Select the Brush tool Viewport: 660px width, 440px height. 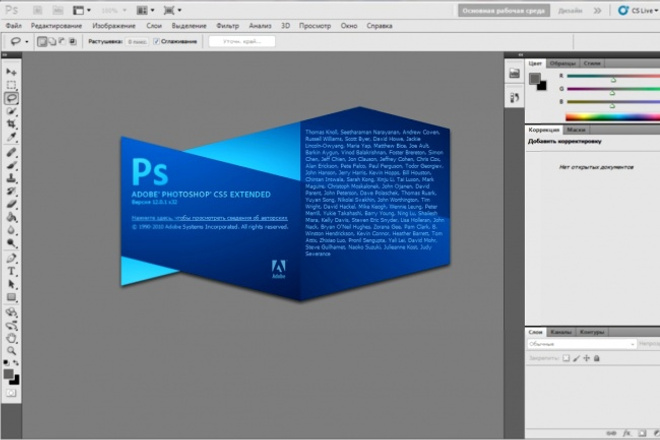11,165
